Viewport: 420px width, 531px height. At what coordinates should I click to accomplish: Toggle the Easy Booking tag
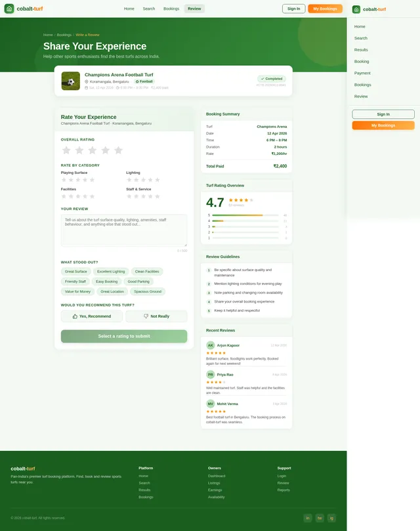click(x=107, y=282)
